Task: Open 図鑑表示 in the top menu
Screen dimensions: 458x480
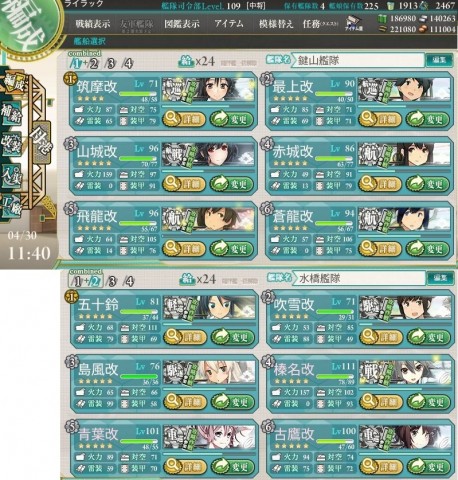Action: [182, 24]
